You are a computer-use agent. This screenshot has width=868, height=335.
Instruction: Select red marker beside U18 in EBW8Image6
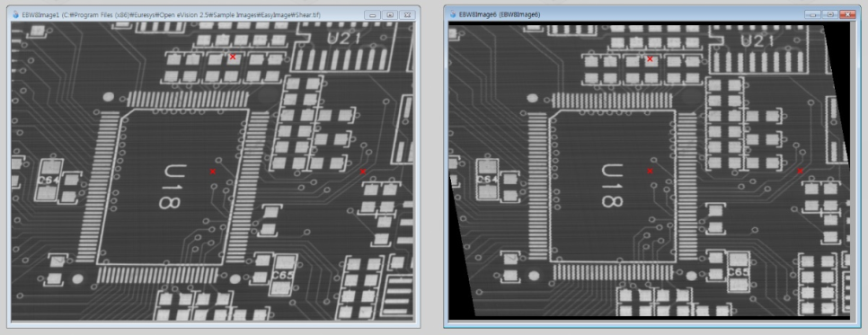click(650, 172)
